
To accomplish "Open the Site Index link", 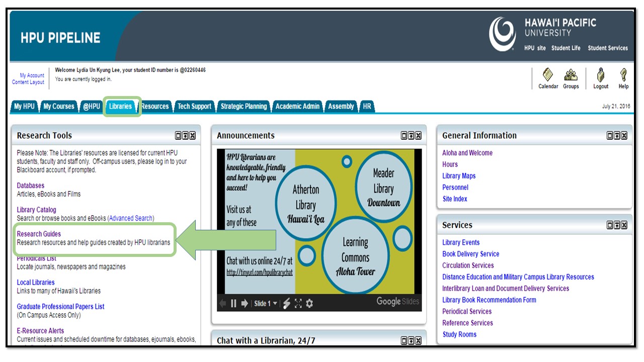I will [455, 199].
